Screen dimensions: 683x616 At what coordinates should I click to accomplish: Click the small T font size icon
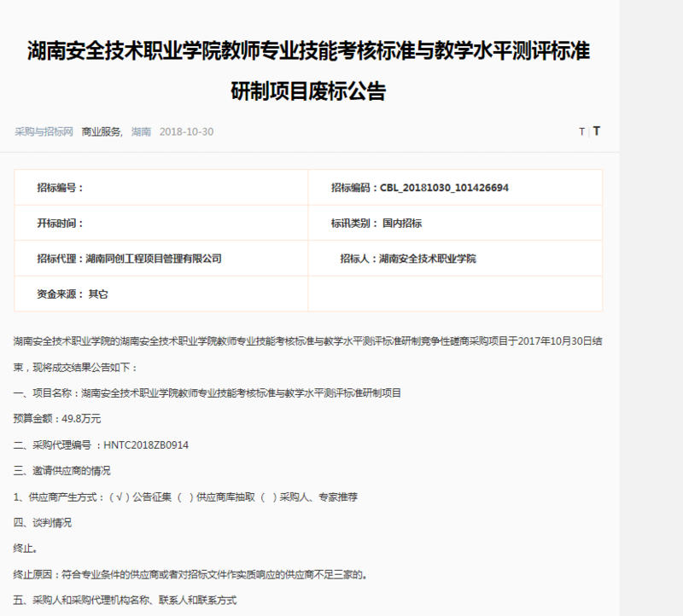click(581, 131)
